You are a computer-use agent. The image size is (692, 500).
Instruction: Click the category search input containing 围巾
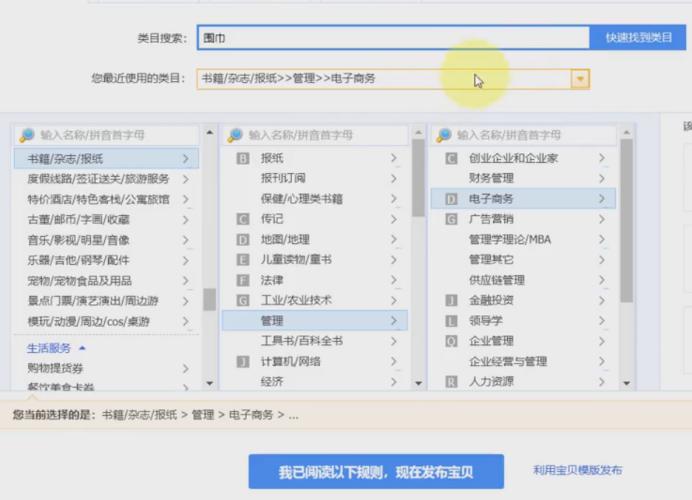[x=393, y=38]
